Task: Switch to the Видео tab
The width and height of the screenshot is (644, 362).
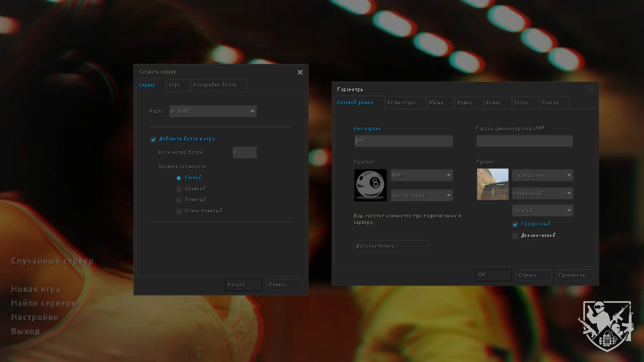Action: click(x=493, y=103)
